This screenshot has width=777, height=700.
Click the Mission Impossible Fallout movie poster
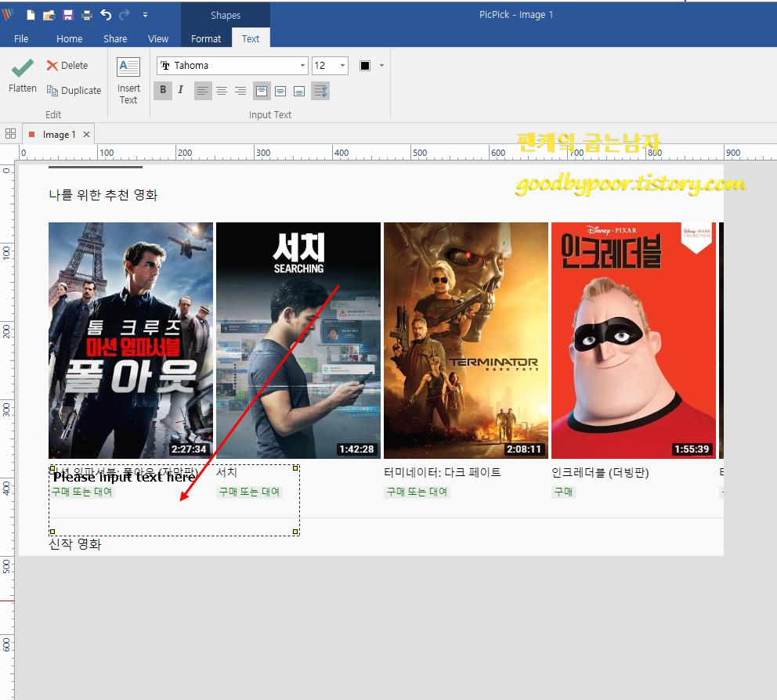[x=131, y=340]
